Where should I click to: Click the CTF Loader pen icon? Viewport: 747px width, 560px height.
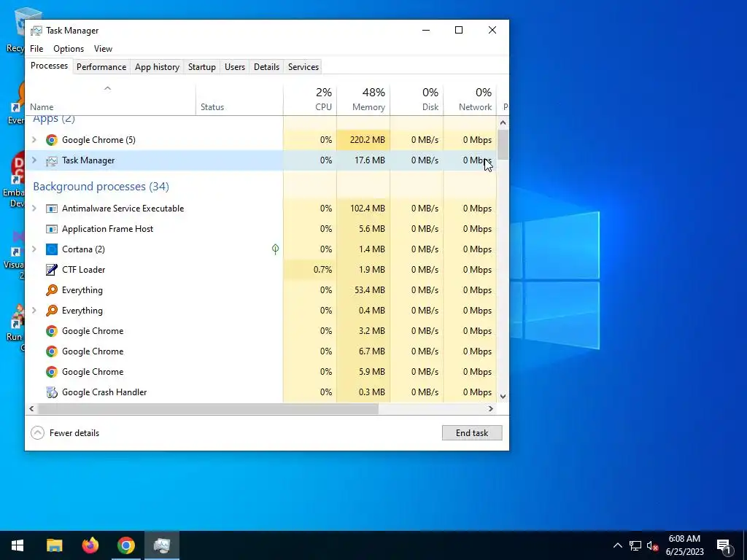(x=52, y=270)
